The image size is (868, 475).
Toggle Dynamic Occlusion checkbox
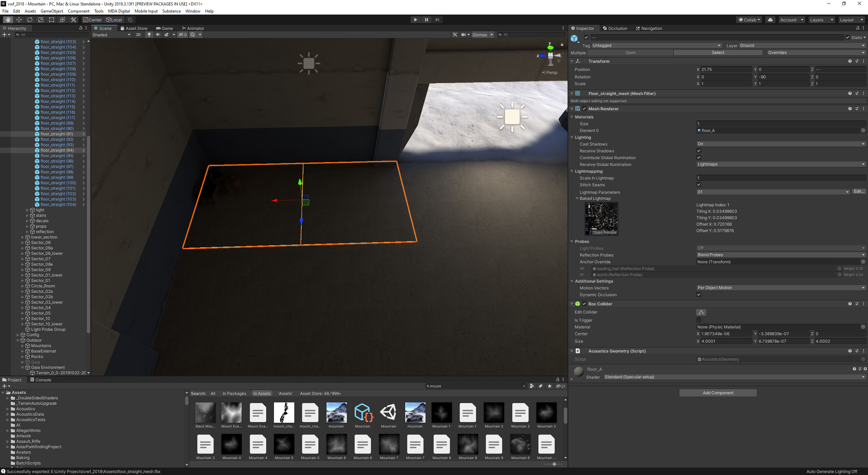[x=699, y=294]
